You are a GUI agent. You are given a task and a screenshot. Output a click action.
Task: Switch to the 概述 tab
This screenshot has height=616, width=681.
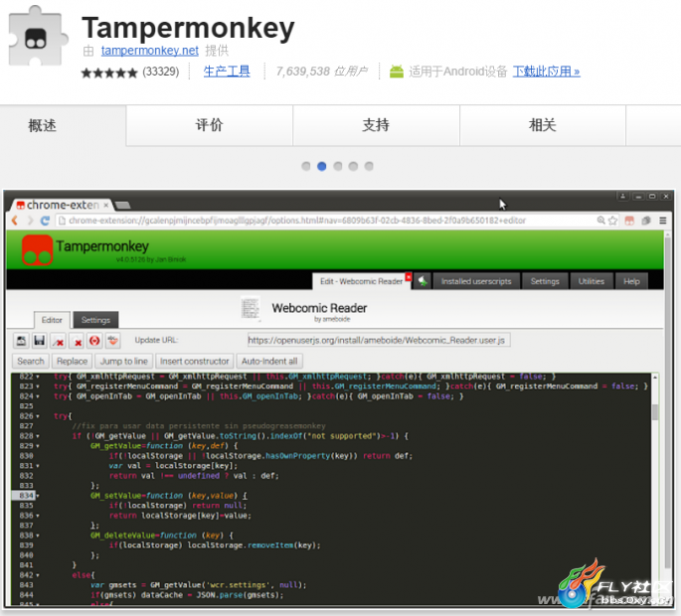(x=42, y=125)
